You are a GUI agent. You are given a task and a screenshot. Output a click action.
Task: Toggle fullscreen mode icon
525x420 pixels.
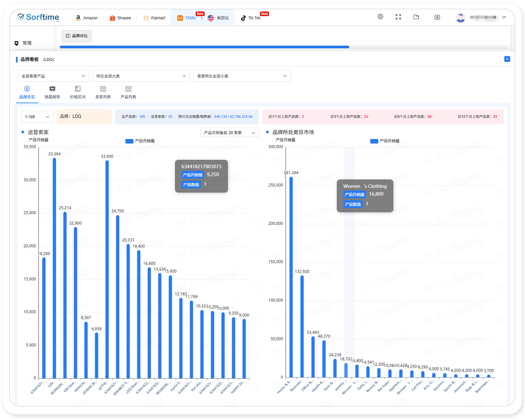(398, 17)
